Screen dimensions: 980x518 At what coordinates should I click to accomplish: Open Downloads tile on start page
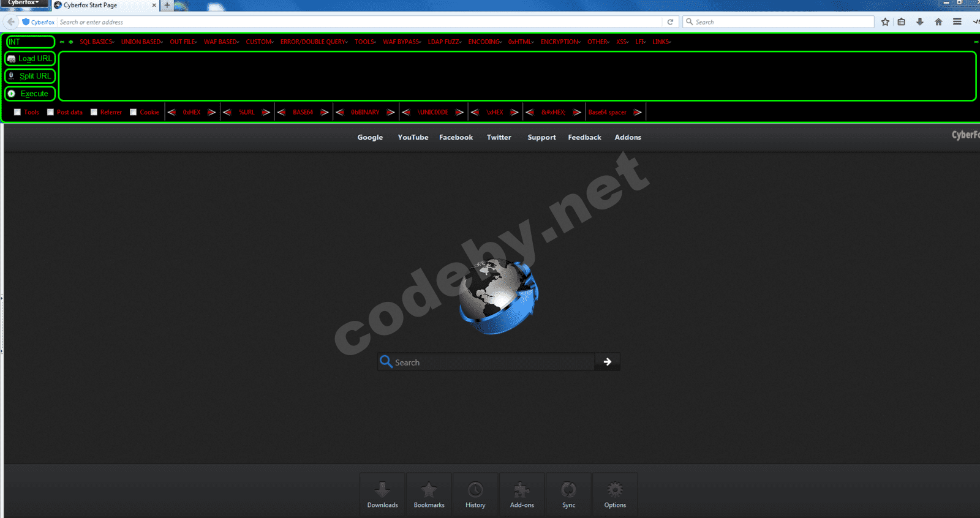pyautogui.click(x=382, y=495)
